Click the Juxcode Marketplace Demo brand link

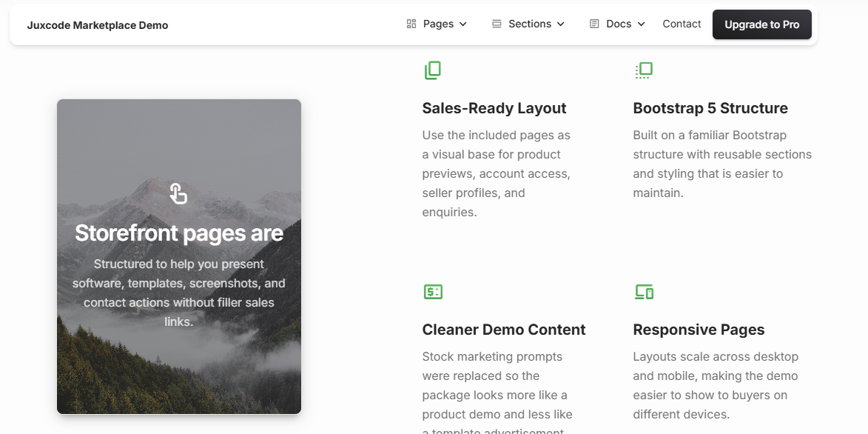click(x=96, y=24)
